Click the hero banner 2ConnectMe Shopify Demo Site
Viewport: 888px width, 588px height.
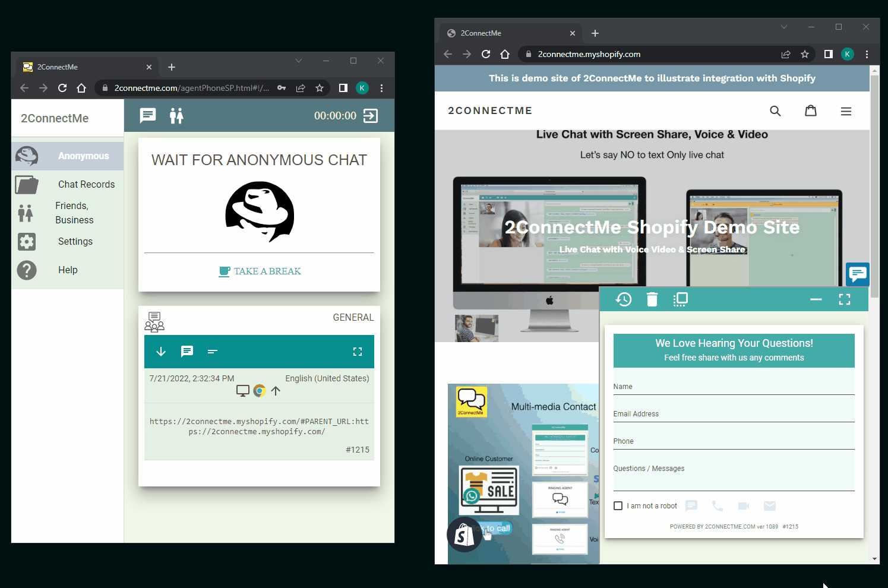652,227
